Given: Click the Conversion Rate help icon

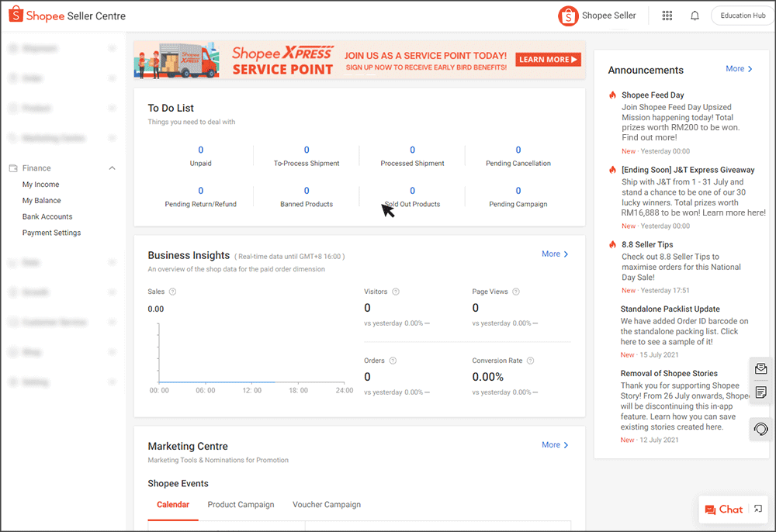Looking at the screenshot, I should [x=531, y=361].
